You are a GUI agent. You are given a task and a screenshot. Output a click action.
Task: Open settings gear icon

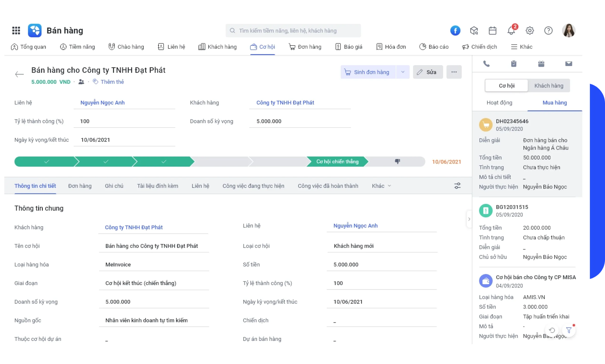pyautogui.click(x=530, y=31)
